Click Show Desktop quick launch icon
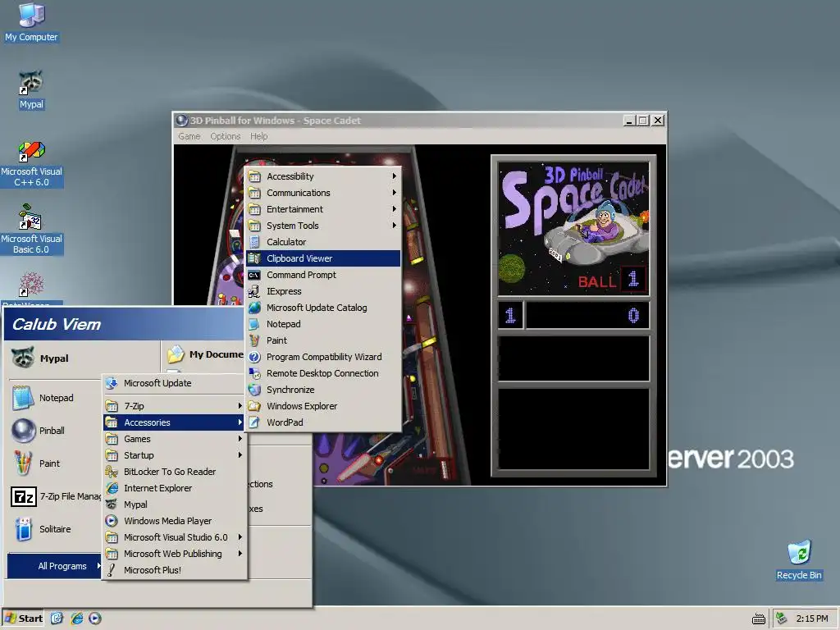 57,619
